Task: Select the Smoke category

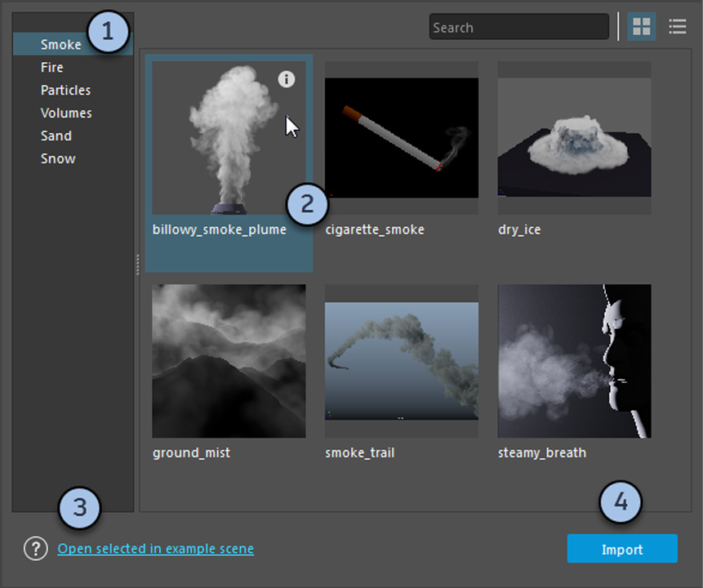Action: point(61,45)
